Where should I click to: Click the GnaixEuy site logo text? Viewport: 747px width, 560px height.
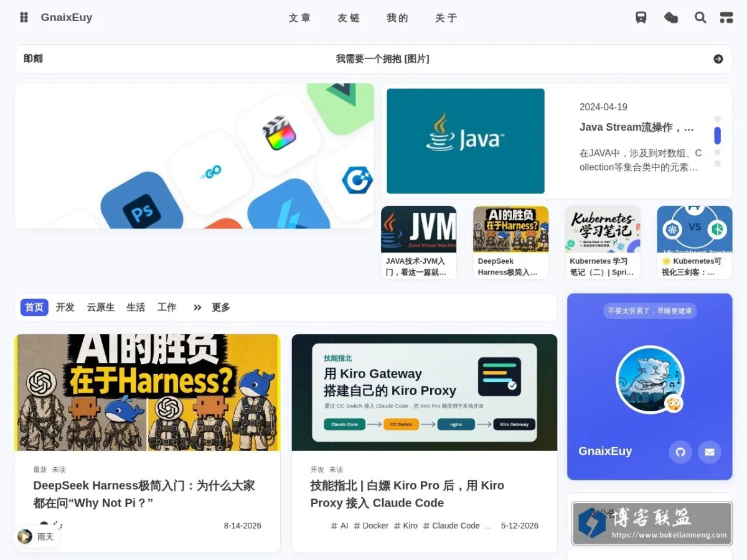[x=67, y=17]
